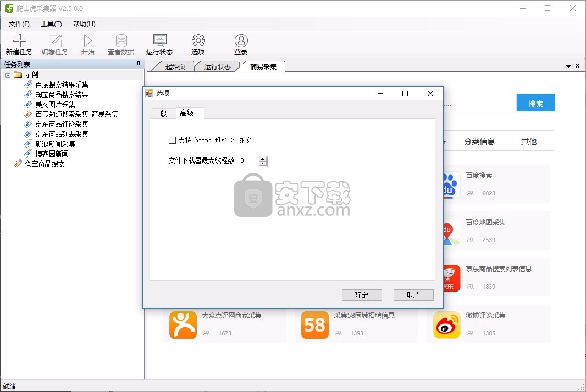Select task 淘宝商品搜索

[x=45, y=164]
